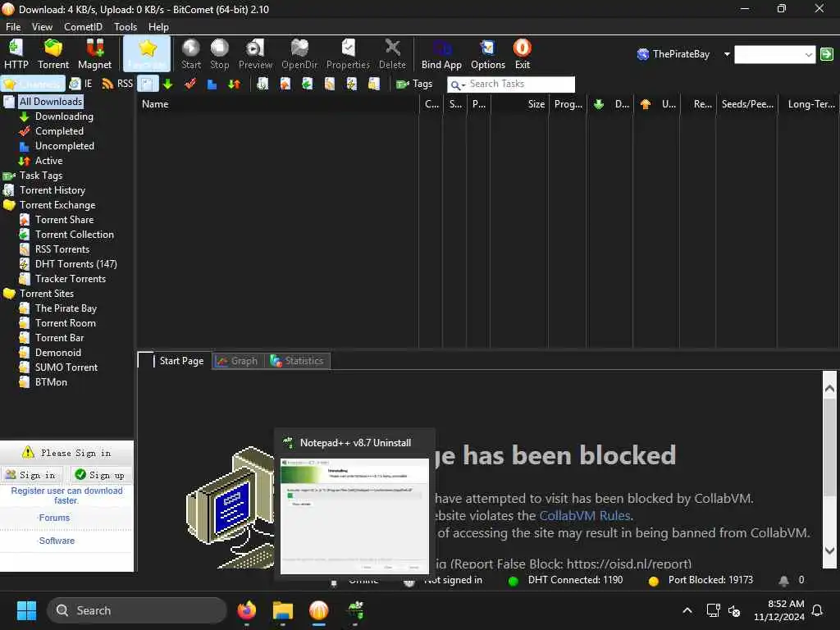Click the Start Page scrollbar up arrow
The height and width of the screenshot is (630, 840).
click(x=829, y=388)
